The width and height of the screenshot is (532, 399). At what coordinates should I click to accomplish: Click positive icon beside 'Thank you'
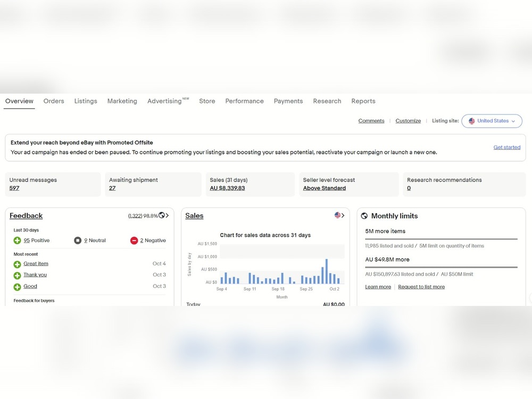click(x=17, y=276)
